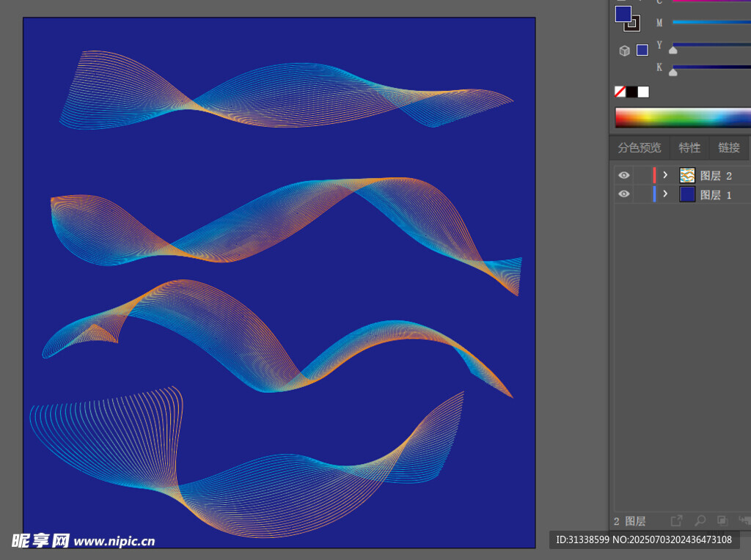Pick the white swatch
The height and width of the screenshot is (560, 751).
pos(643,92)
